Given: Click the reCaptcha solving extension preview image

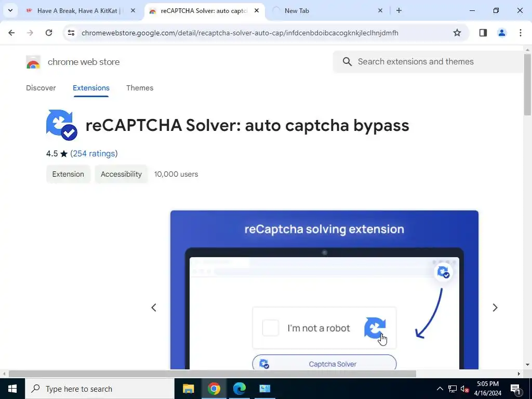Looking at the screenshot, I should click(x=324, y=290).
